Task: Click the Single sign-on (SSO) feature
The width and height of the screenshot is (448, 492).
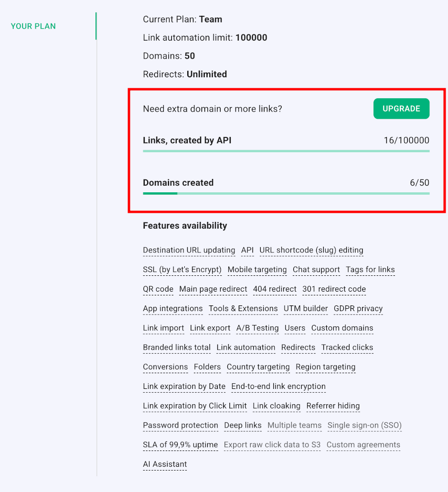Action: coord(364,426)
